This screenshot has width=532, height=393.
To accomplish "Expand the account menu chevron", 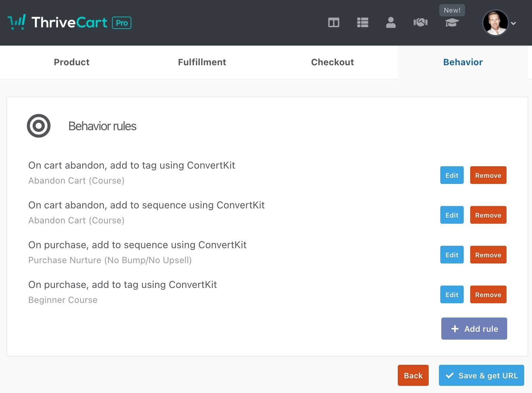I will [x=513, y=23].
